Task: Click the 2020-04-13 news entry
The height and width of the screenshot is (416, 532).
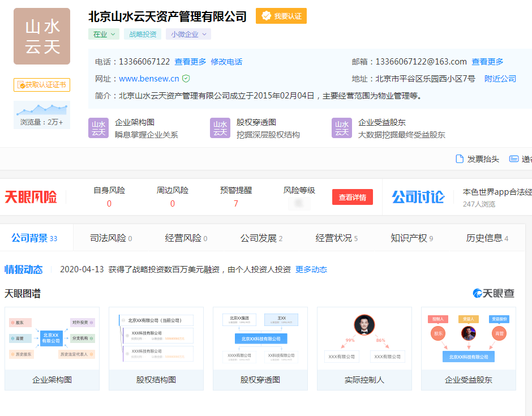Action: point(175,269)
